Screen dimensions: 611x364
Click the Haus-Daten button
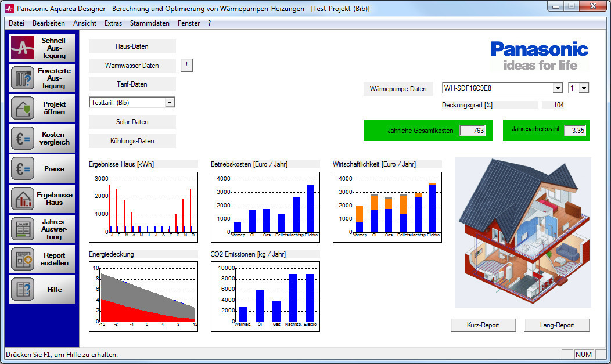(132, 46)
